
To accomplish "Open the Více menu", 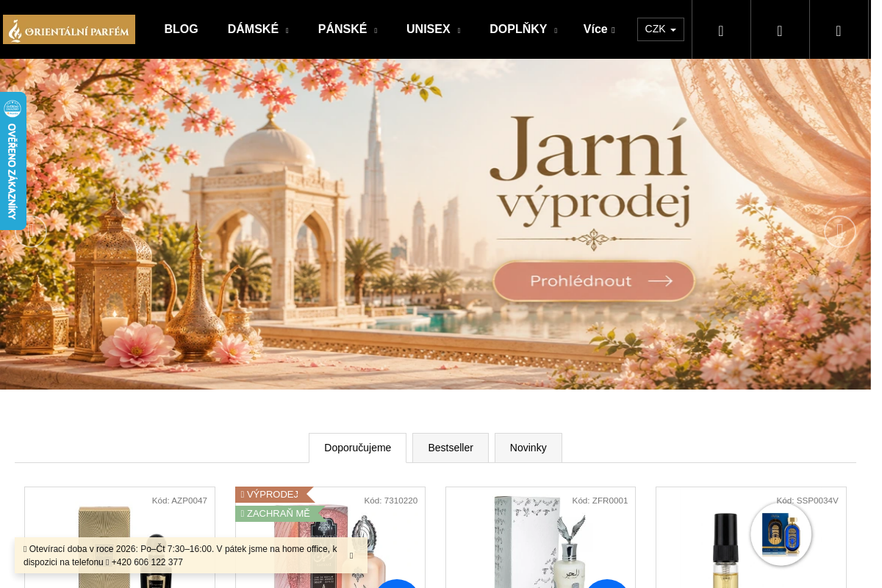I will coord(599,29).
